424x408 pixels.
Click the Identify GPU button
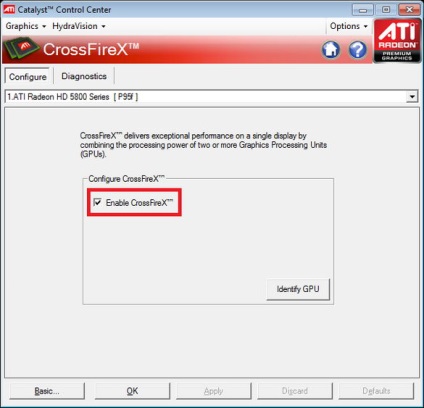298,289
